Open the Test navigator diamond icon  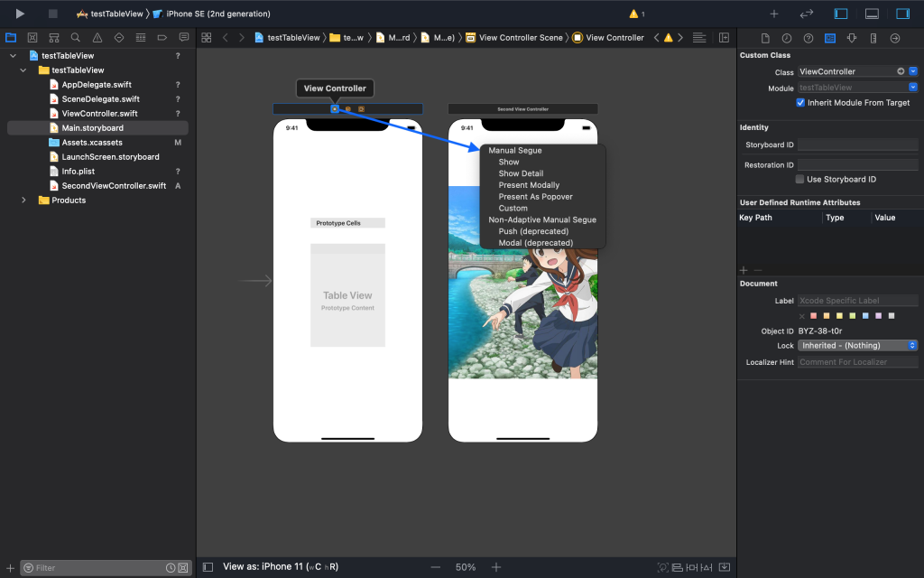point(119,38)
